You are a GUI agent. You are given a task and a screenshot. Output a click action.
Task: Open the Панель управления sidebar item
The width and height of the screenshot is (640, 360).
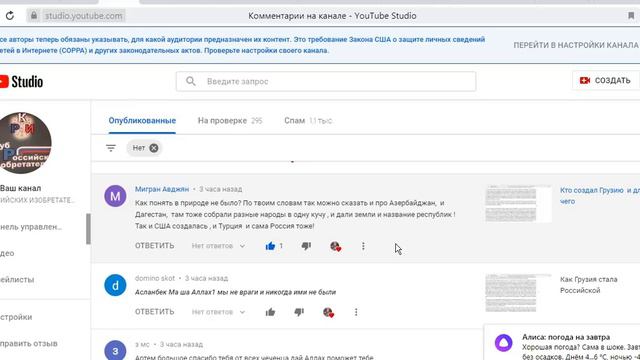coord(31,227)
